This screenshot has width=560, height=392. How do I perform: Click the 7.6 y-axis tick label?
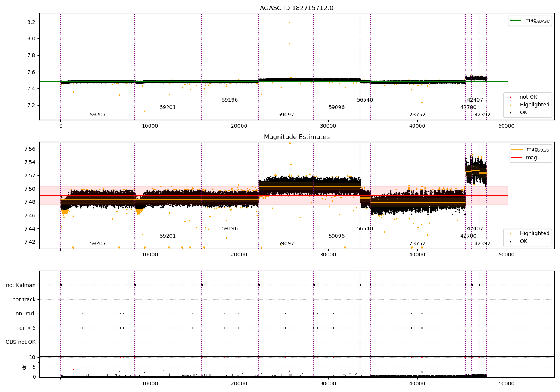click(31, 72)
